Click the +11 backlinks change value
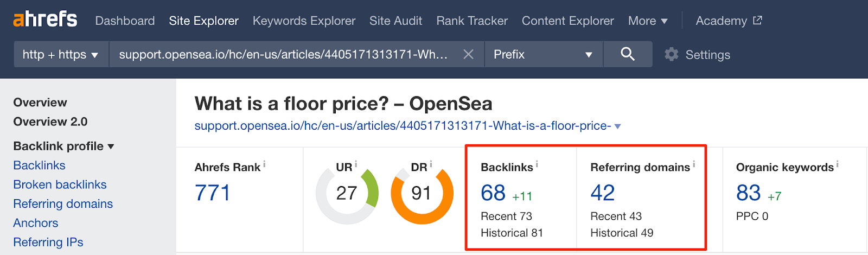 tap(522, 196)
